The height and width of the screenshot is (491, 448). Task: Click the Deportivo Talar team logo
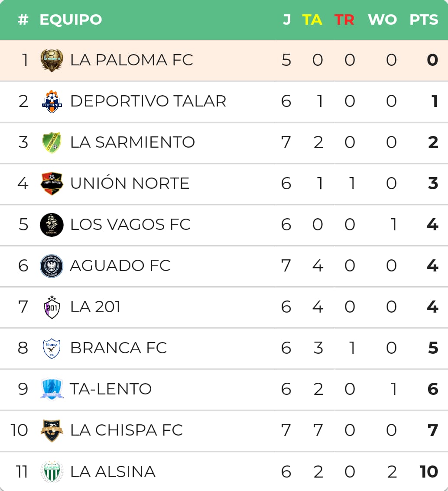[52, 101]
